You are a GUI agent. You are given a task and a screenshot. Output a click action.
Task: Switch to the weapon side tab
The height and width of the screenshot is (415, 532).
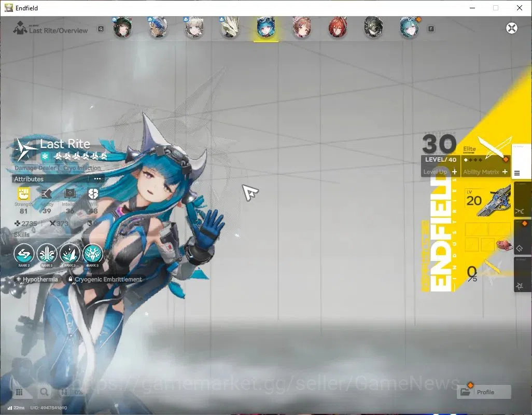point(522,200)
